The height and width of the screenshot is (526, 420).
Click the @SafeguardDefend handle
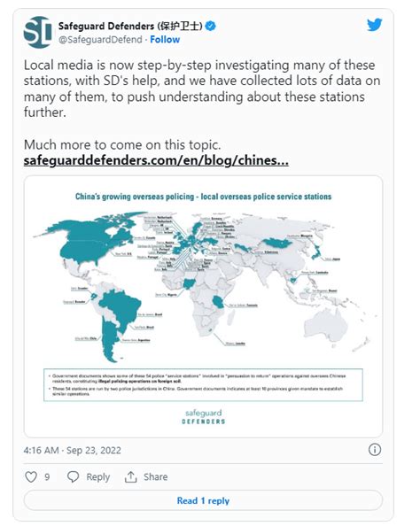pyautogui.click(x=100, y=40)
